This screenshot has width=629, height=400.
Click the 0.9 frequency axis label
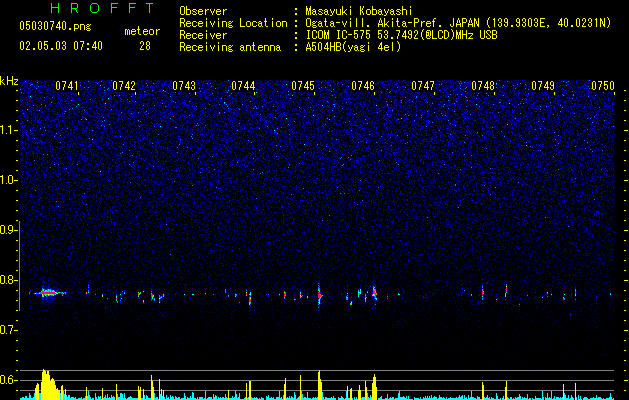pyautogui.click(x=9, y=230)
